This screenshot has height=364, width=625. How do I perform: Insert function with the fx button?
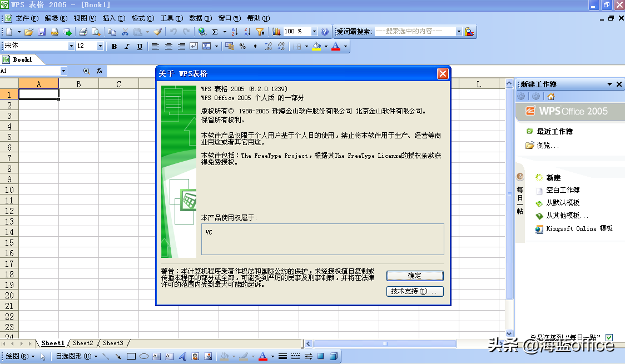pos(99,71)
